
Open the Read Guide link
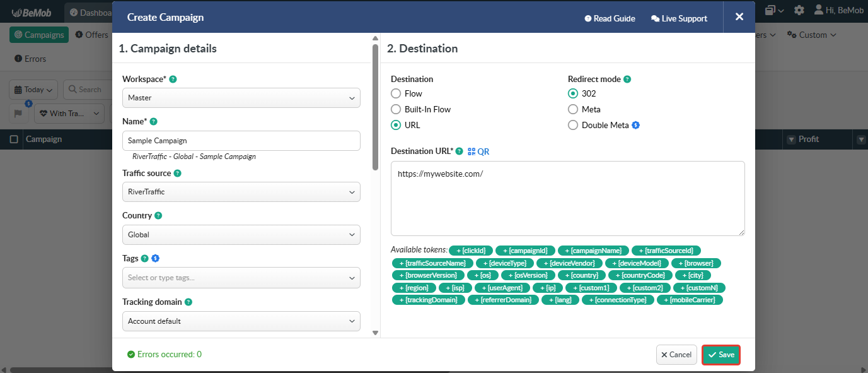point(610,18)
